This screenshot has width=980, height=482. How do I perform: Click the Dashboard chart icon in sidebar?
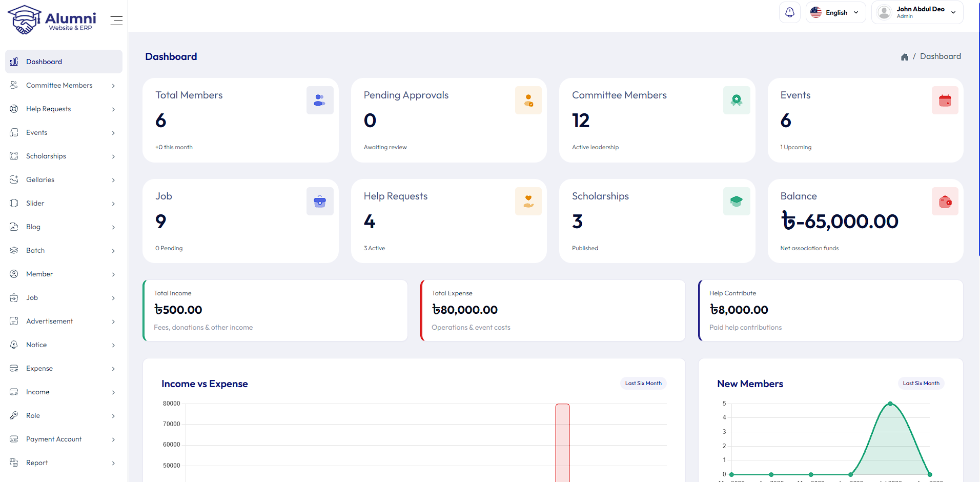[x=14, y=62]
